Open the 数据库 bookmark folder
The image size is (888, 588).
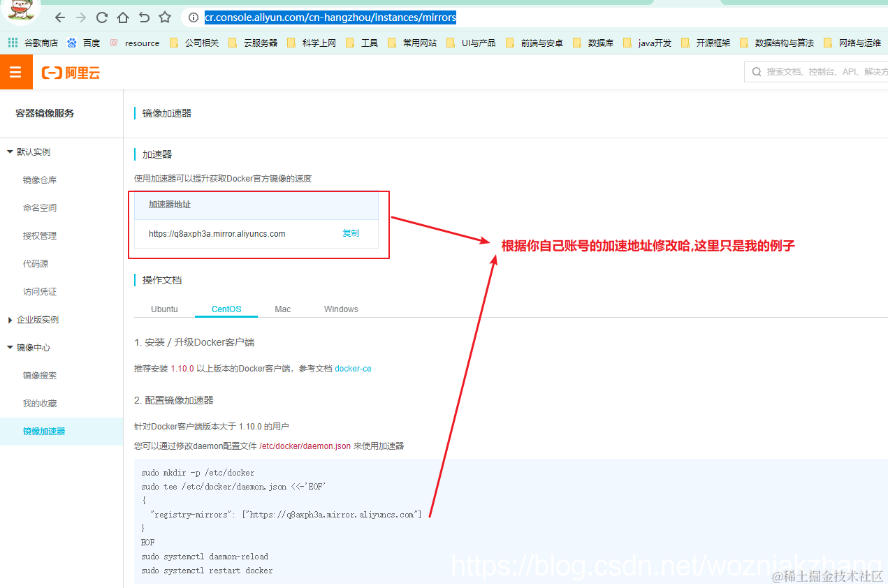tap(593, 43)
